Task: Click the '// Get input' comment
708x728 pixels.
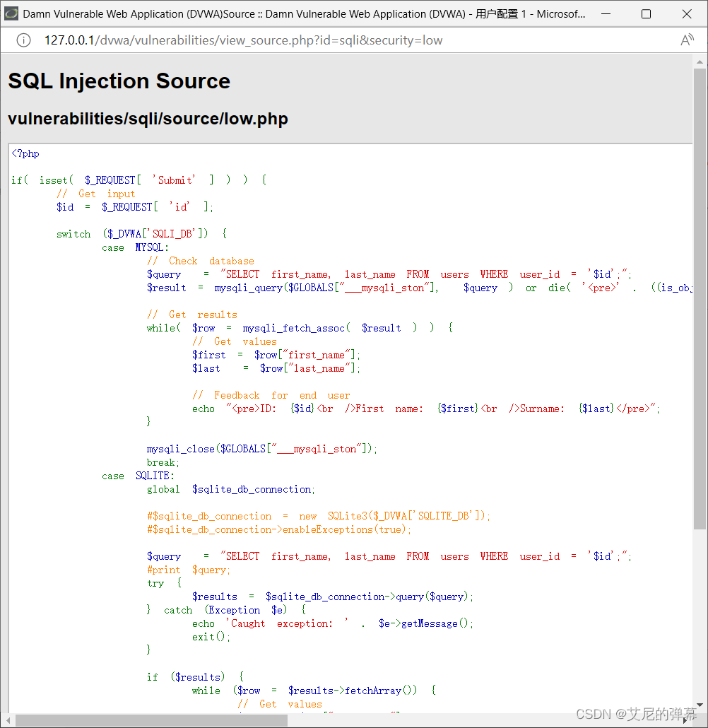Action: coord(96,194)
